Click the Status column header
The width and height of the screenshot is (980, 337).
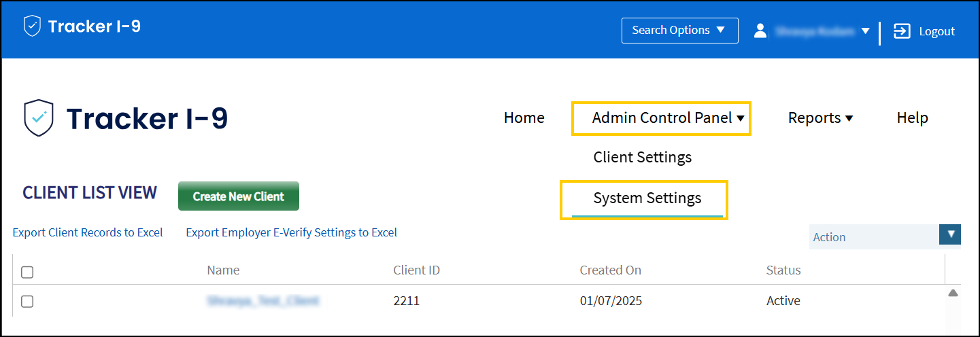[783, 270]
